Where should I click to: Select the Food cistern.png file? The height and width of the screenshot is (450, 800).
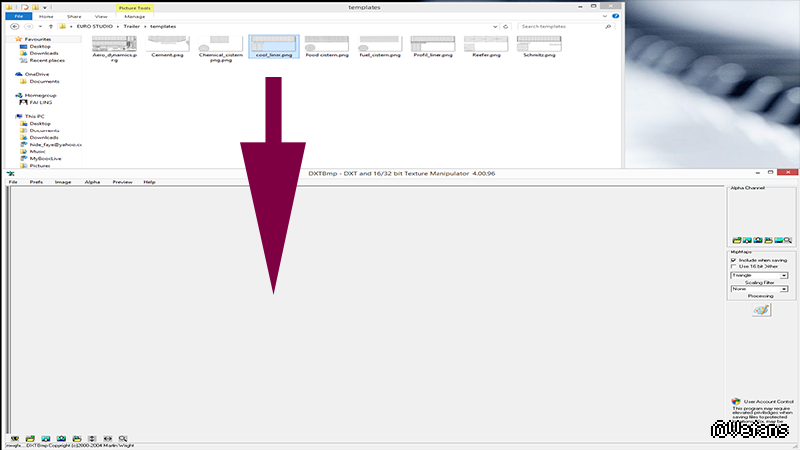[x=327, y=46]
